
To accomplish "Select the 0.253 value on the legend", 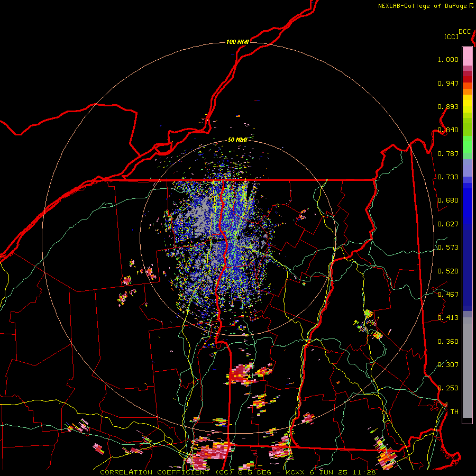I will point(448,388).
